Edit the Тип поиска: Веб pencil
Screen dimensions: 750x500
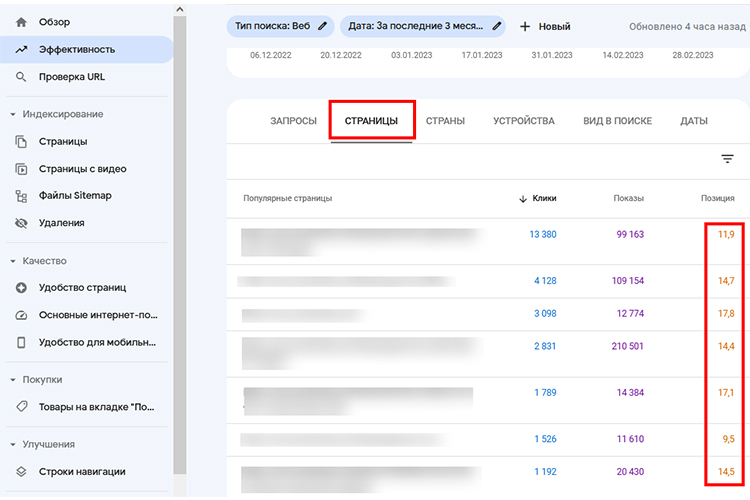click(x=322, y=26)
